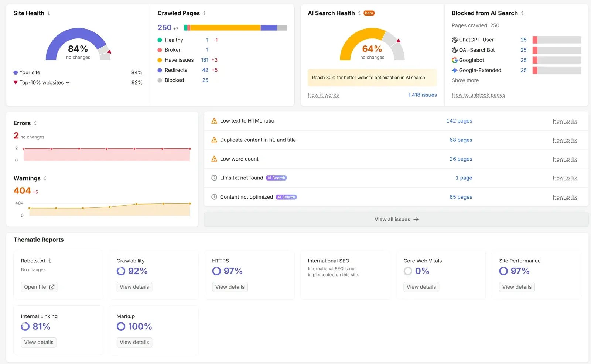Image resolution: width=591 pixels, height=364 pixels.
Task: Click View details for Crawlability
Action: click(x=134, y=287)
